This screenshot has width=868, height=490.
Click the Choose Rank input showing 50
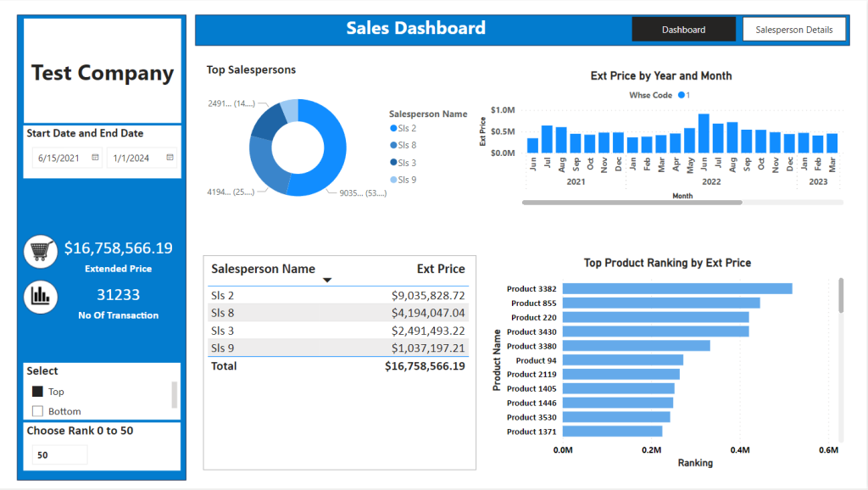click(x=59, y=454)
